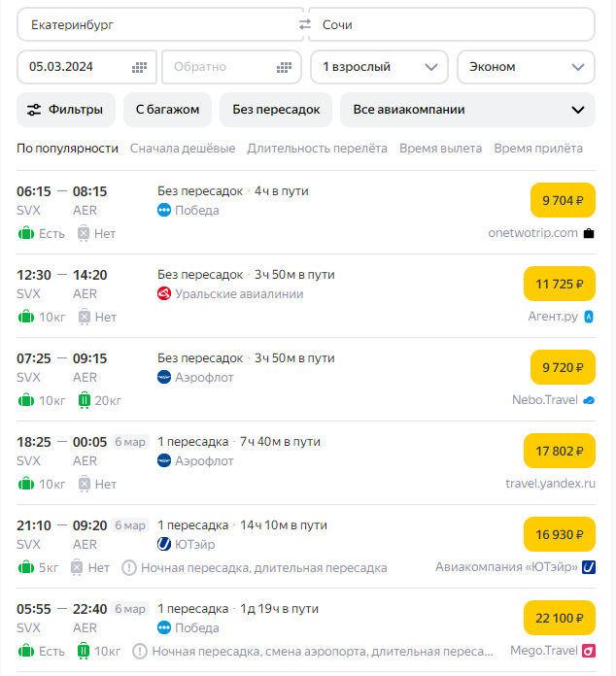
Task: Click the Pobeda airline logo on 06:15 flight
Action: (164, 211)
